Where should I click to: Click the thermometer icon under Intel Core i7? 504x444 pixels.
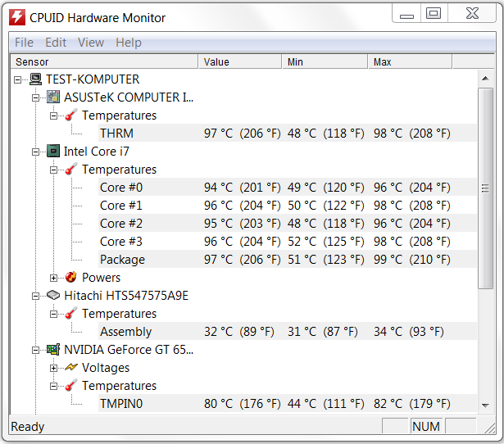click(x=71, y=169)
